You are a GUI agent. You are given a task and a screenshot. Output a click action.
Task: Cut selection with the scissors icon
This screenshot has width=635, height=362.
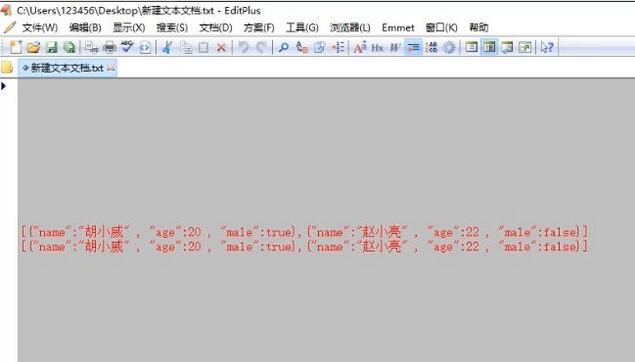167,47
